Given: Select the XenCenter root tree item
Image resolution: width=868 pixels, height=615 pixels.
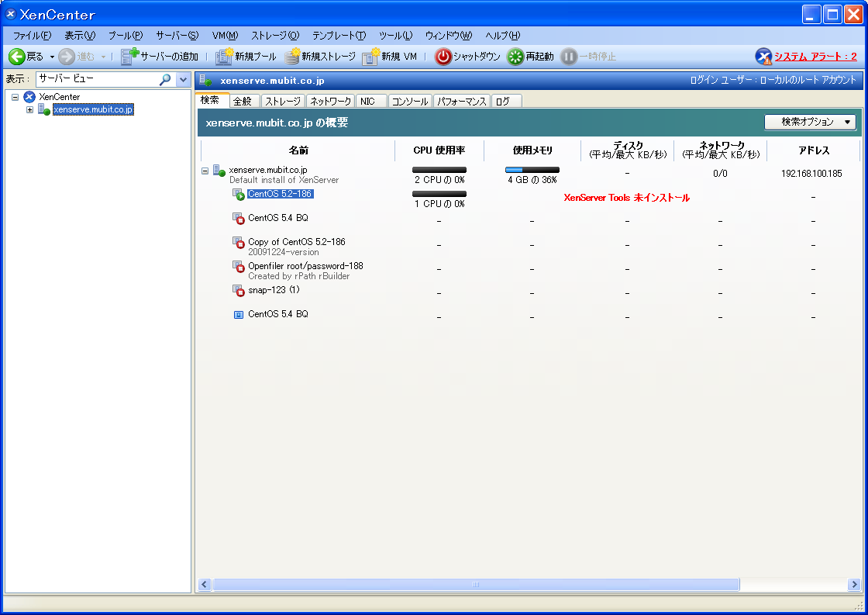Looking at the screenshot, I should coord(59,97).
